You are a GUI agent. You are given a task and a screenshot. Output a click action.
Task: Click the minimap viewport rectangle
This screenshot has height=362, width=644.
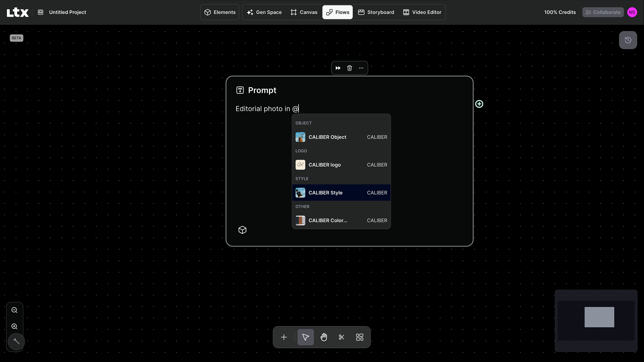[x=599, y=317]
